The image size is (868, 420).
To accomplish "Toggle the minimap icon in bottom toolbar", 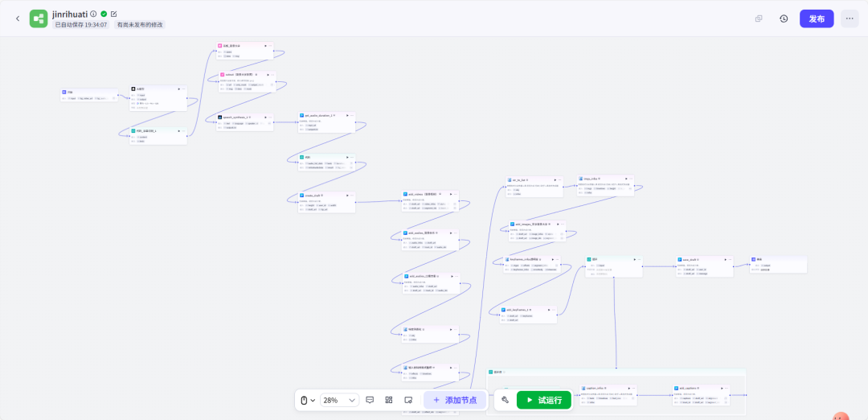I will (408, 400).
